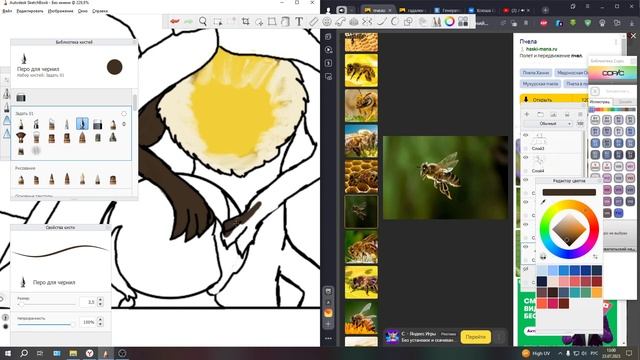Select the Иллюстрац. tab in Copic library
This screenshot has width=640, height=360.
coord(600,102)
